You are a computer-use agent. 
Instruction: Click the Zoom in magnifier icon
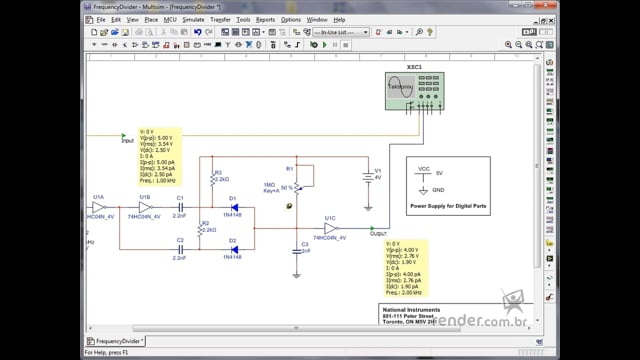point(508,45)
